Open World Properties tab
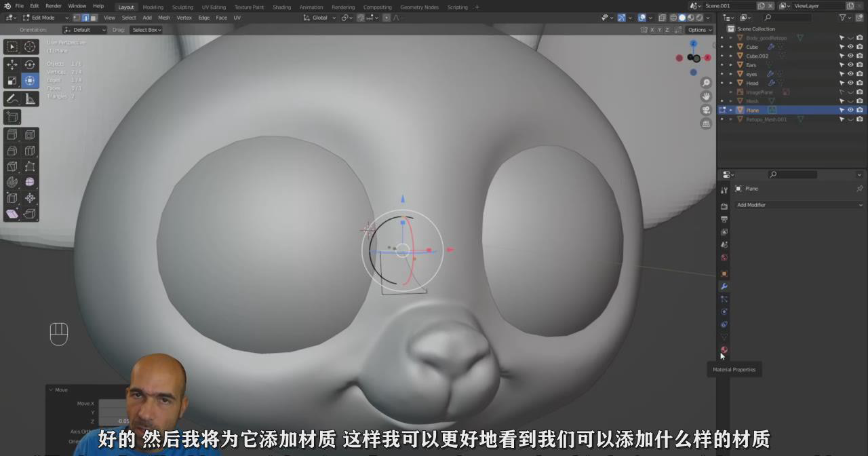The width and height of the screenshot is (868, 456). pyautogui.click(x=724, y=257)
